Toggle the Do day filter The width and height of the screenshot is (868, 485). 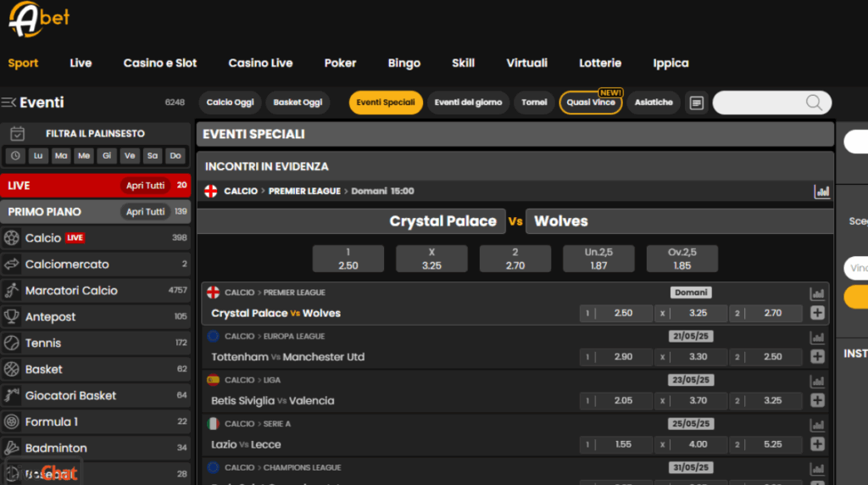click(x=175, y=156)
